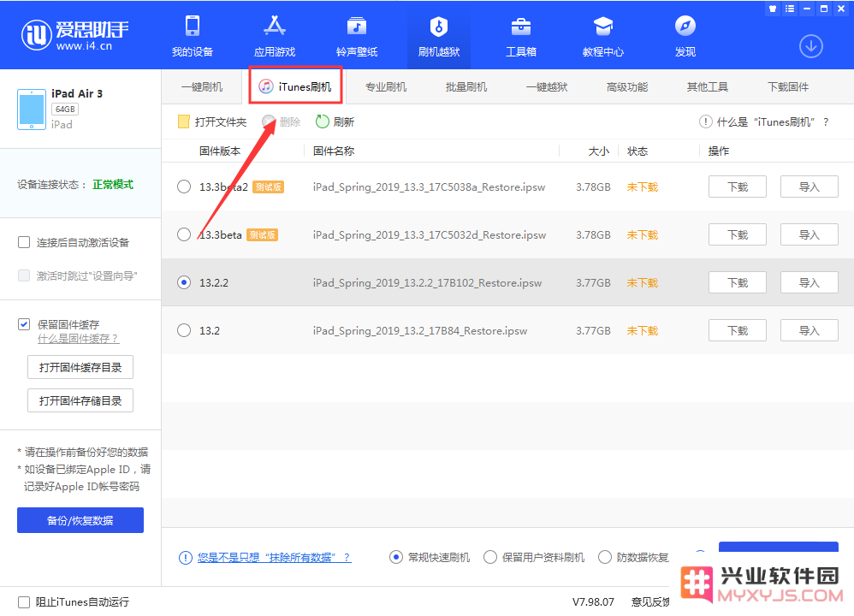Image resolution: width=854 pixels, height=616 pixels.
Task: Switch to 一键刷机 tab
Action: pos(202,87)
